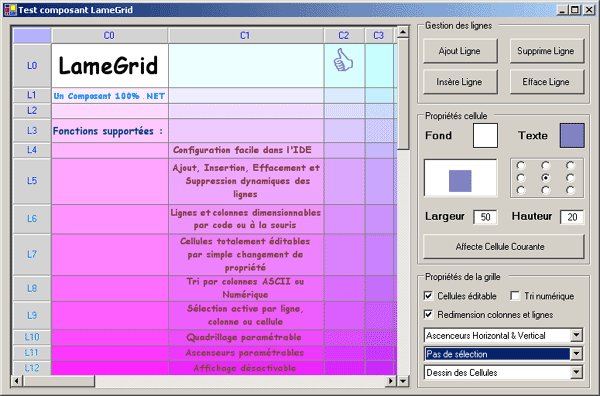Click the L4 row header
This screenshot has height=396, width=600.
point(32,150)
